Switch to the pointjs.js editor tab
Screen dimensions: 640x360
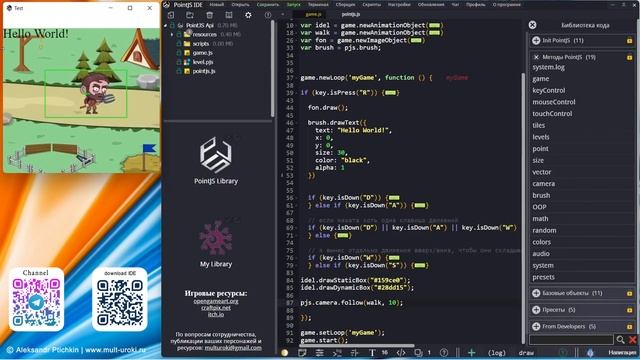point(351,14)
